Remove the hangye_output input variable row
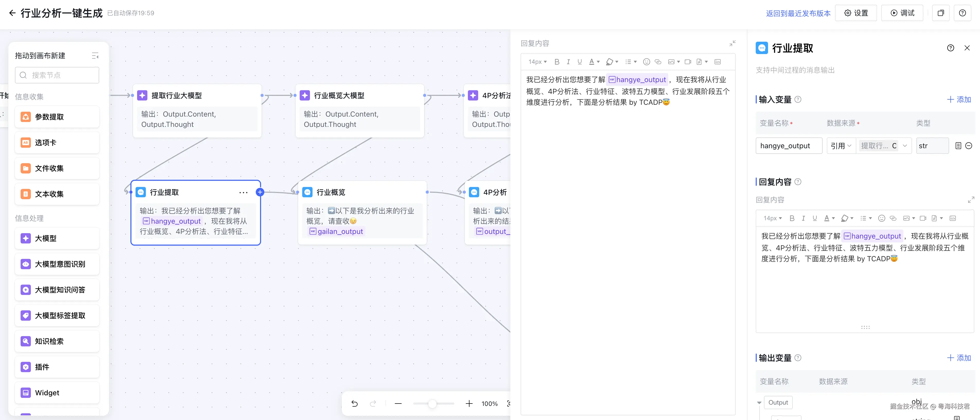980x420 pixels. click(969, 146)
